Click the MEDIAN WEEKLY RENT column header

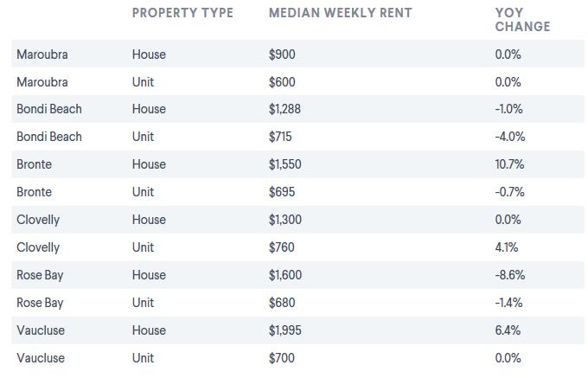341,13
